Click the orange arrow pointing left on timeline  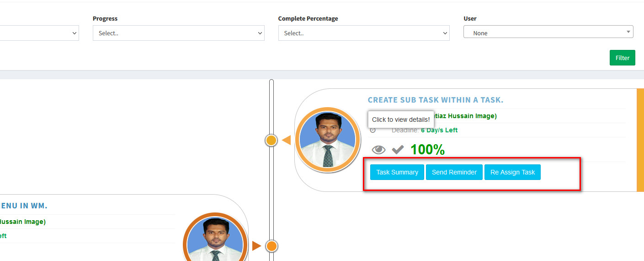(x=287, y=140)
